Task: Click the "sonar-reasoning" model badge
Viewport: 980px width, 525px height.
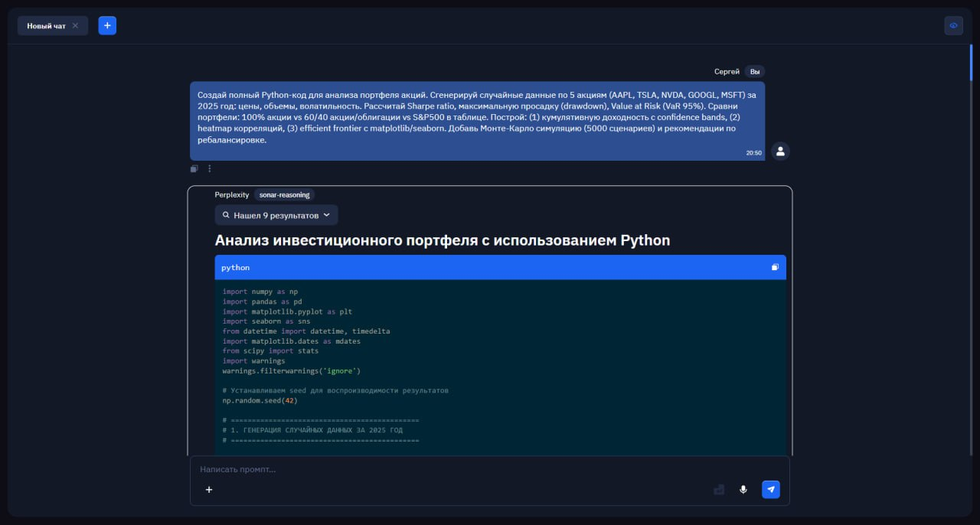Action: tap(284, 194)
